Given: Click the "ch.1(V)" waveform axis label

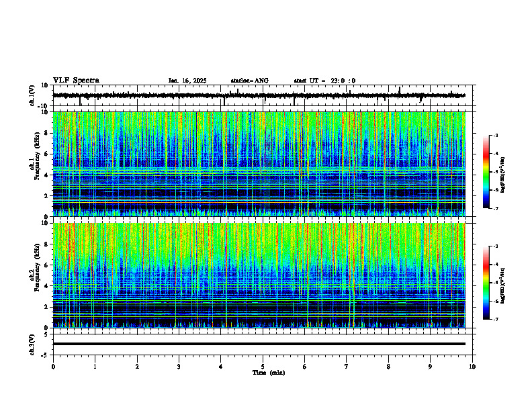Looking at the screenshot, I should 32,95.
